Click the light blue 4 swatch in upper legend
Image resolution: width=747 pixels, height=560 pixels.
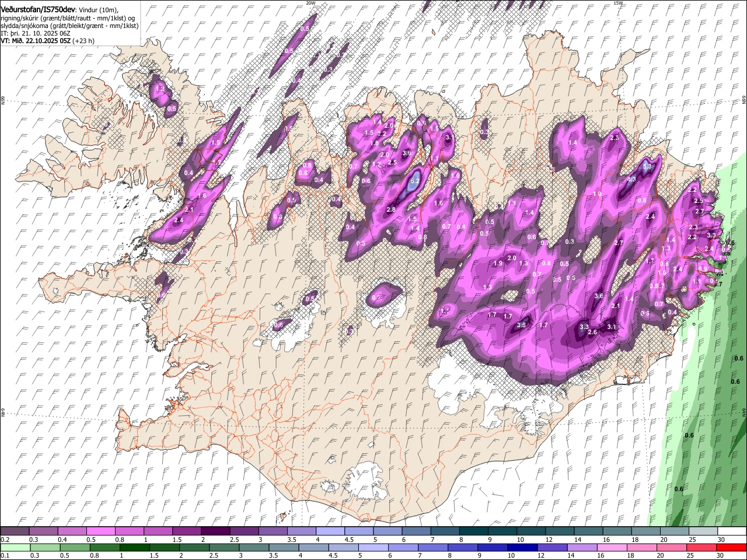pyautogui.click(x=329, y=531)
